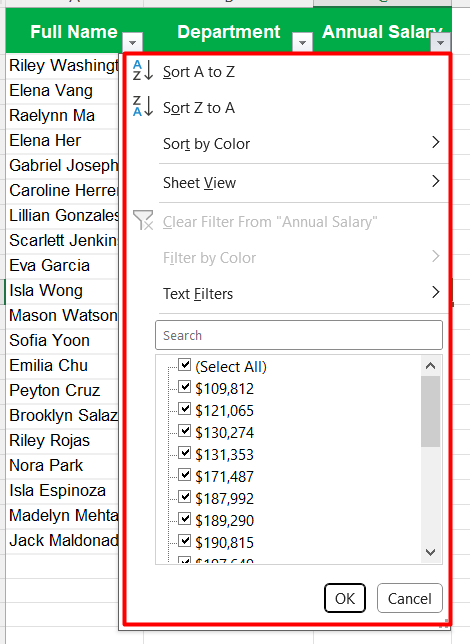Toggle the $131,353 salary checkbox
The height and width of the screenshot is (644, 470).
184,453
